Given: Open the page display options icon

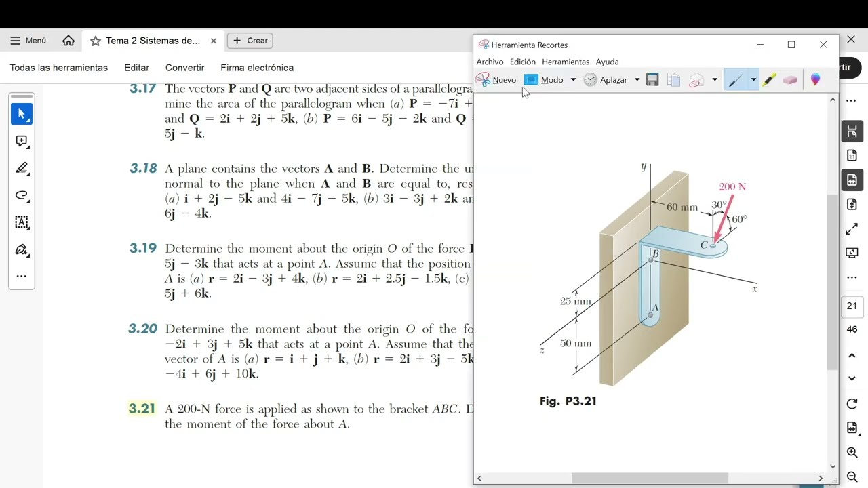Looking at the screenshot, I should tap(852, 428).
